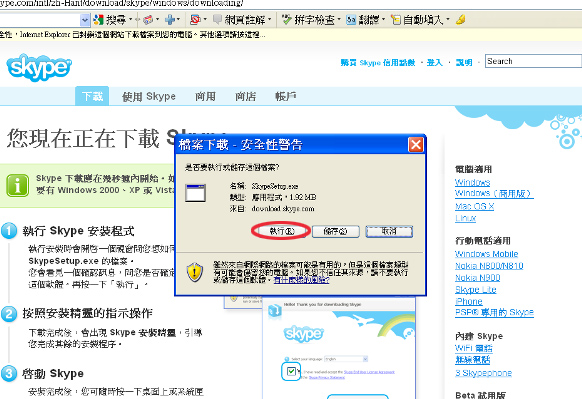This screenshot has height=399, width=582.
Task: Open the PSP 專用的 Skype link
Action: click(494, 313)
